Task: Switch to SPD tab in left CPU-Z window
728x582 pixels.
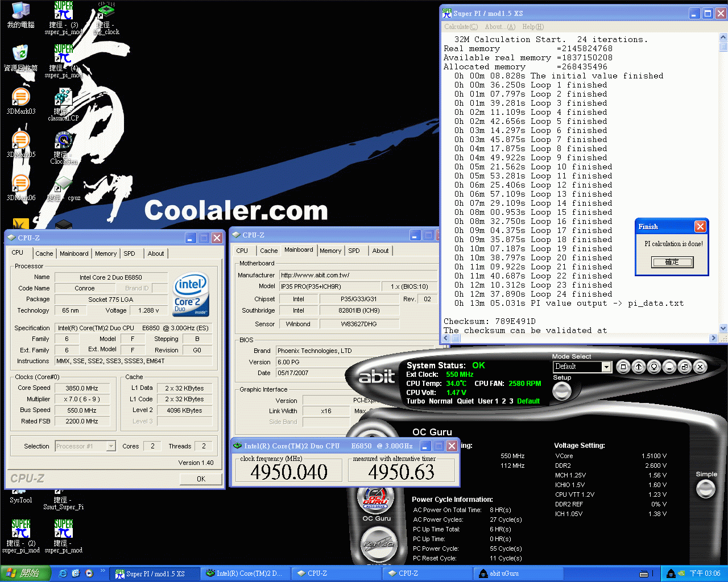Action: [130, 253]
